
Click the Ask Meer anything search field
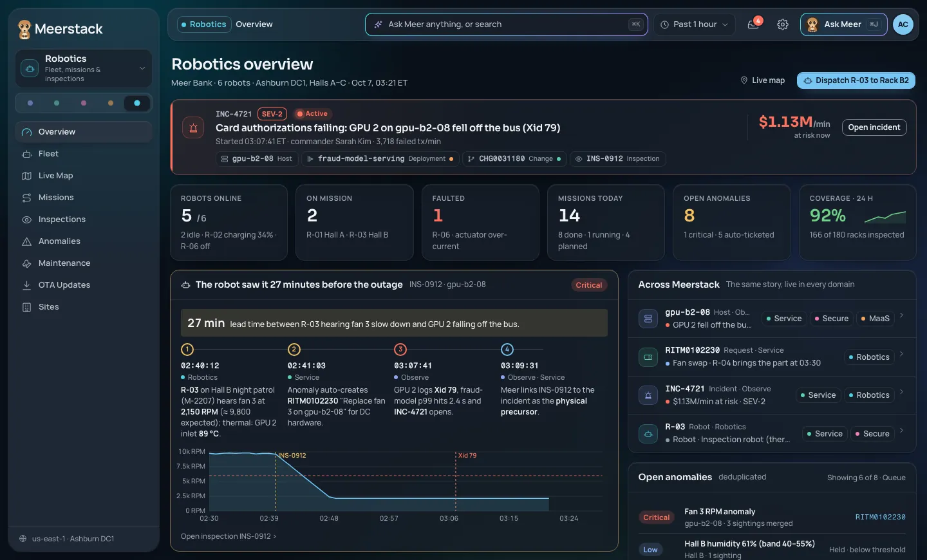[507, 24]
